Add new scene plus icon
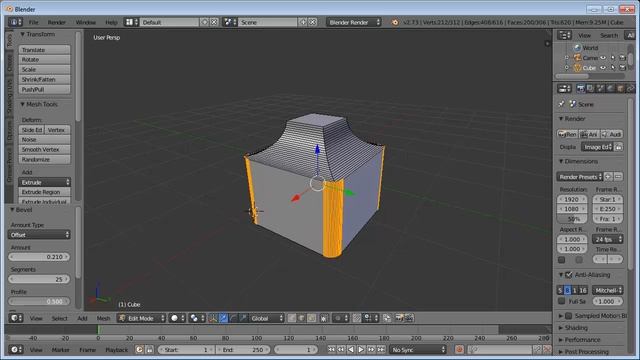This screenshot has height=360, width=640. point(303,22)
